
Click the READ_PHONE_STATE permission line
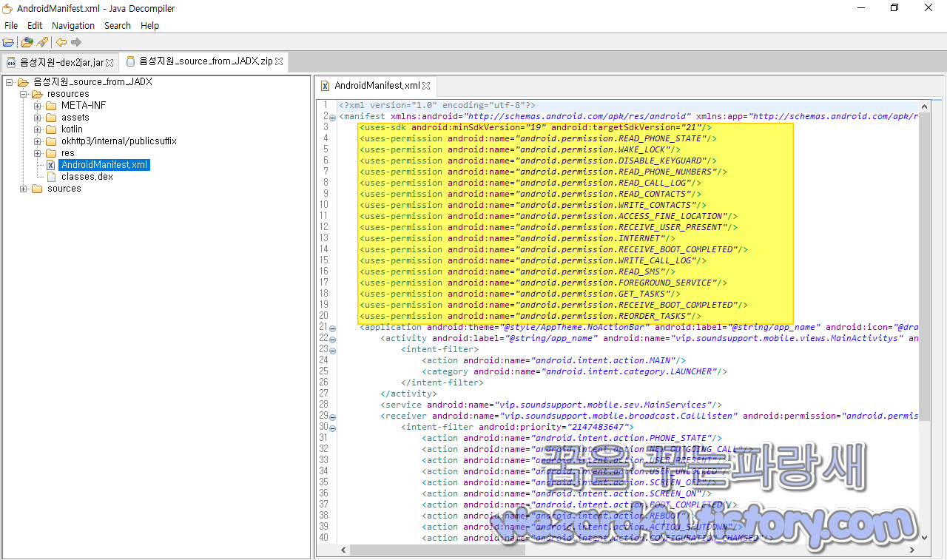(538, 138)
